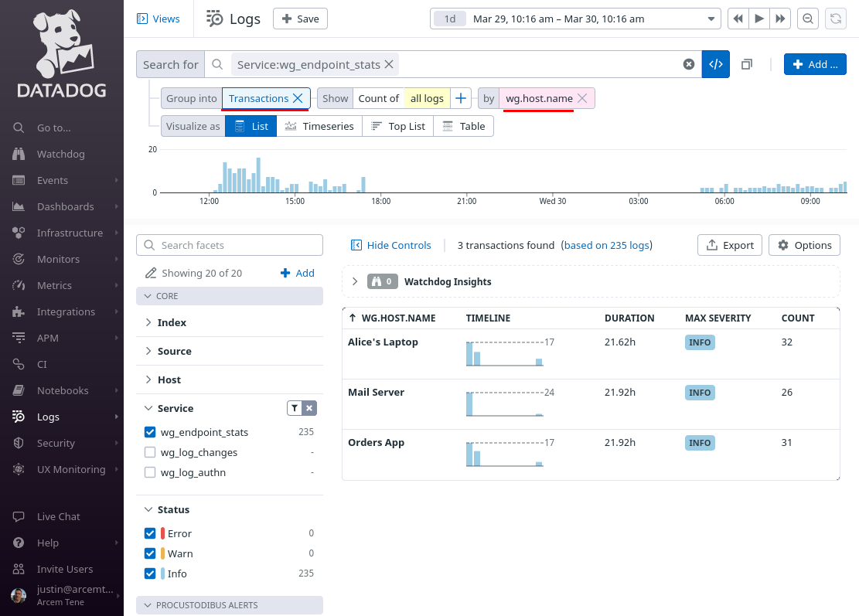Viewport: 859px width, 616px height.
Task: Open Monitors in the sidebar
Action: point(58,259)
